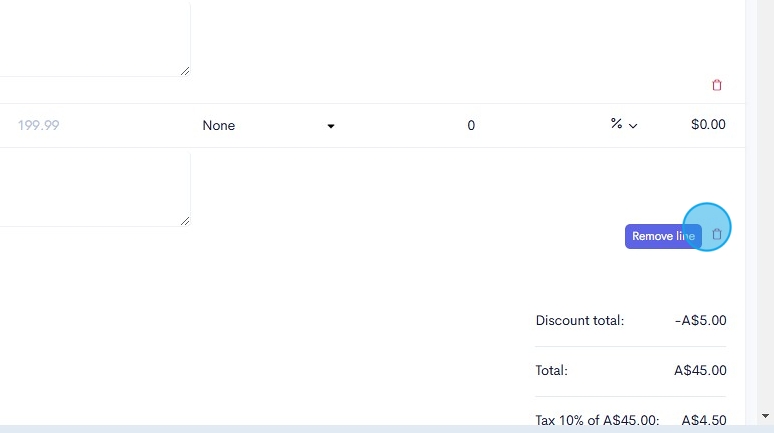Click the scroll down arrow of the scrollbar
The height and width of the screenshot is (433, 774).
[765, 415]
